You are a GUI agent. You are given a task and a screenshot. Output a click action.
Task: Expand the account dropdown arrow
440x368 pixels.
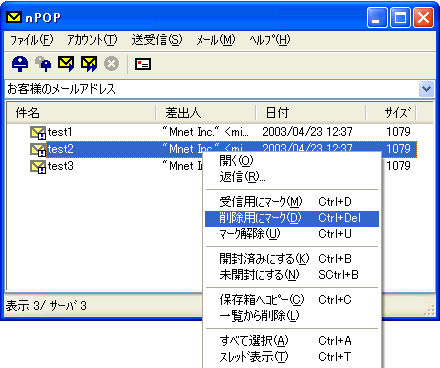426,89
